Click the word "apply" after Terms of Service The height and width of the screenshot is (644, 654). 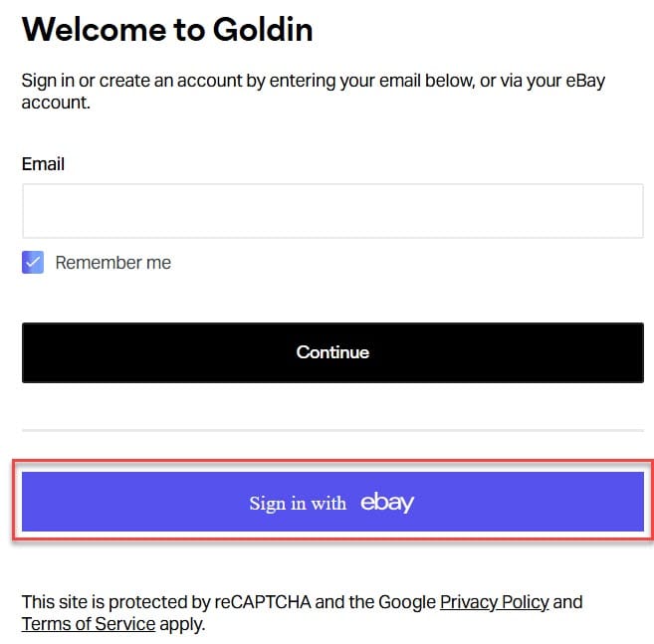point(179,624)
